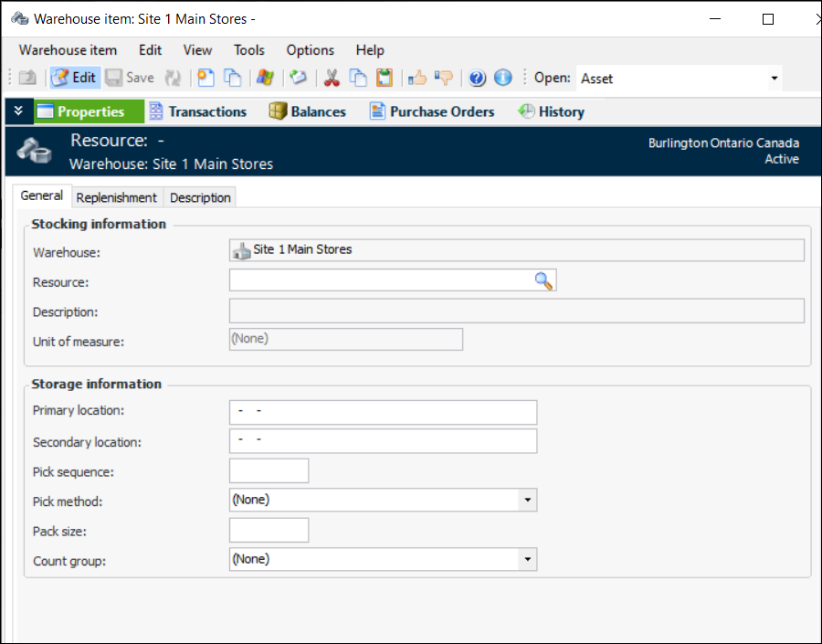This screenshot has width=822, height=644.
Task: Click the thumbs down icon
Action: (x=444, y=78)
